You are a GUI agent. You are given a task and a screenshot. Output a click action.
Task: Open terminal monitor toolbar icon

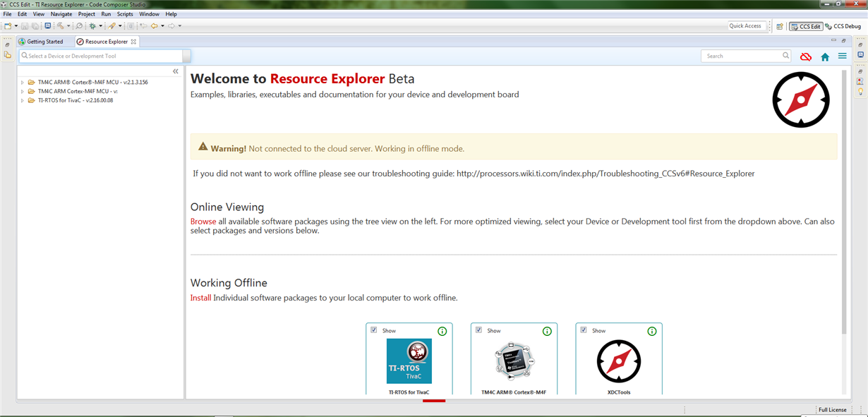pos(47,26)
